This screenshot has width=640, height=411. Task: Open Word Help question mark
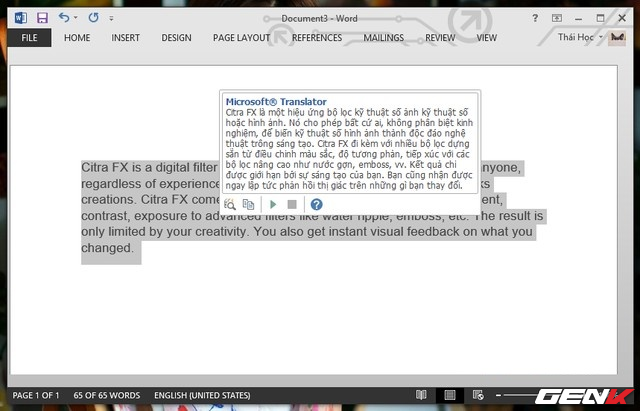point(535,18)
